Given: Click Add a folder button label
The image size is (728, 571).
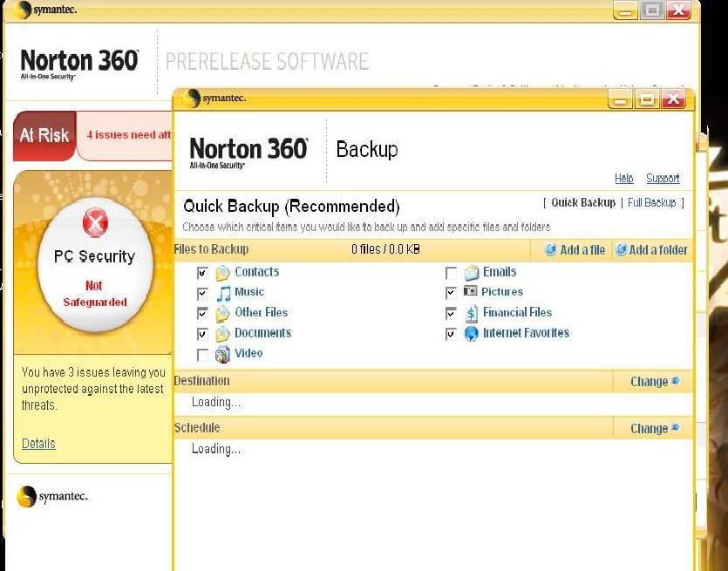Looking at the screenshot, I should point(658,249).
